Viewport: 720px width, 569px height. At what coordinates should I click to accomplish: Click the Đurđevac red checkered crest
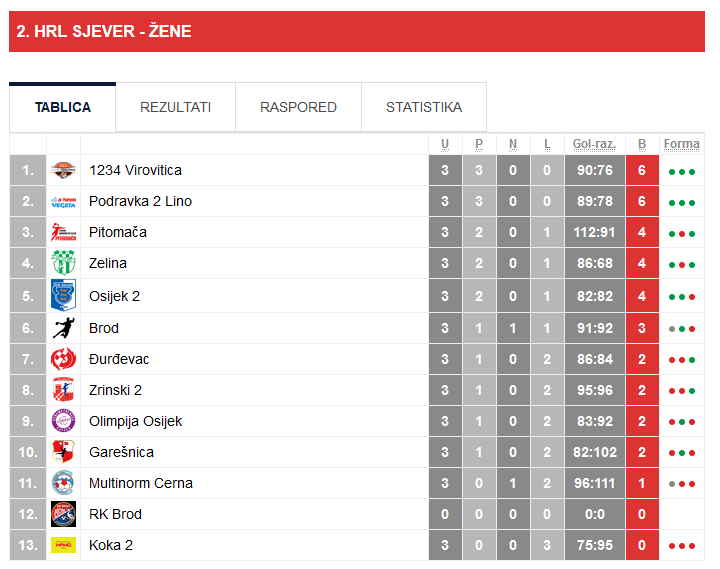coord(63,359)
